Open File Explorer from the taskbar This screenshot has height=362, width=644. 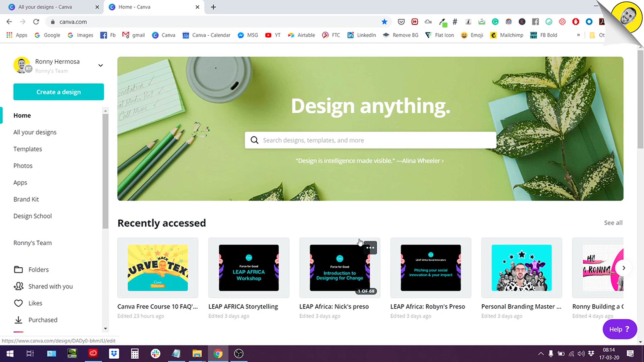pos(197,354)
